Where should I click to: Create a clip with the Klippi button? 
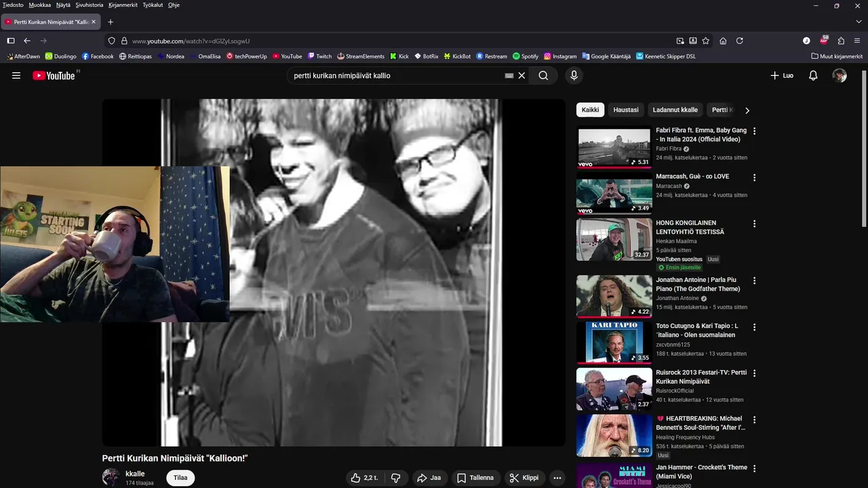[x=524, y=478]
